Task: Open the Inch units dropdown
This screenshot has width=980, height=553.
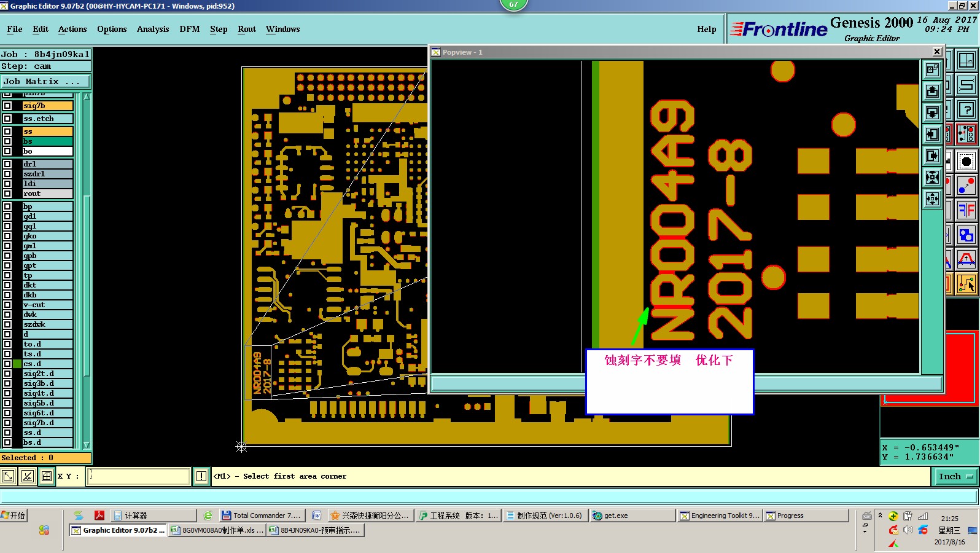Action: pyautogui.click(x=955, y=476)
